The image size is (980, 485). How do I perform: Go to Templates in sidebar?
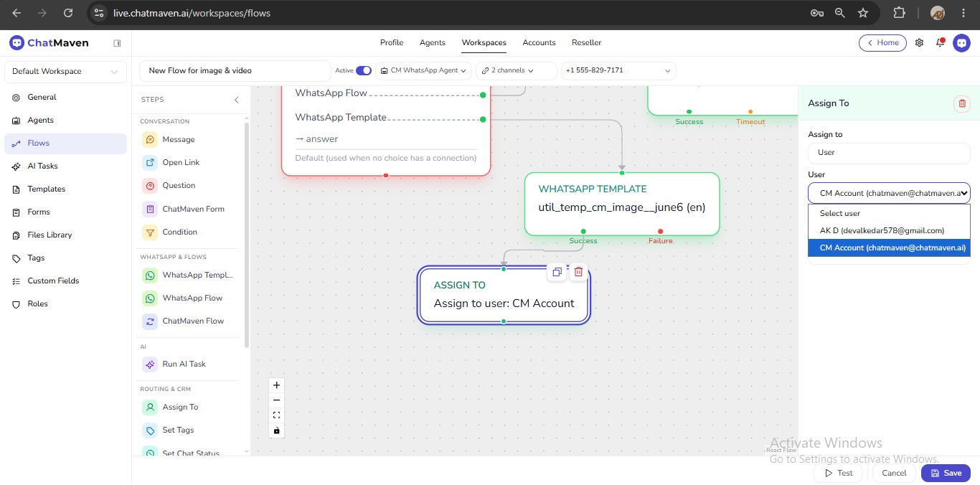65,189
